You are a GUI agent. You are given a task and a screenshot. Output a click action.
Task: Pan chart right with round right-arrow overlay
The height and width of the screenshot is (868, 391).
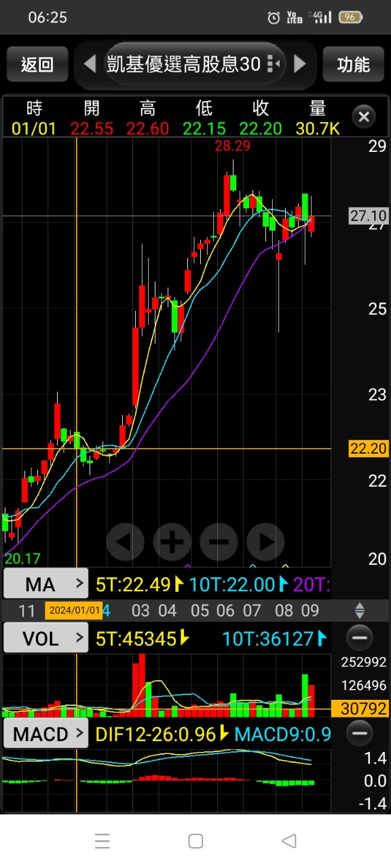[265, 542]
